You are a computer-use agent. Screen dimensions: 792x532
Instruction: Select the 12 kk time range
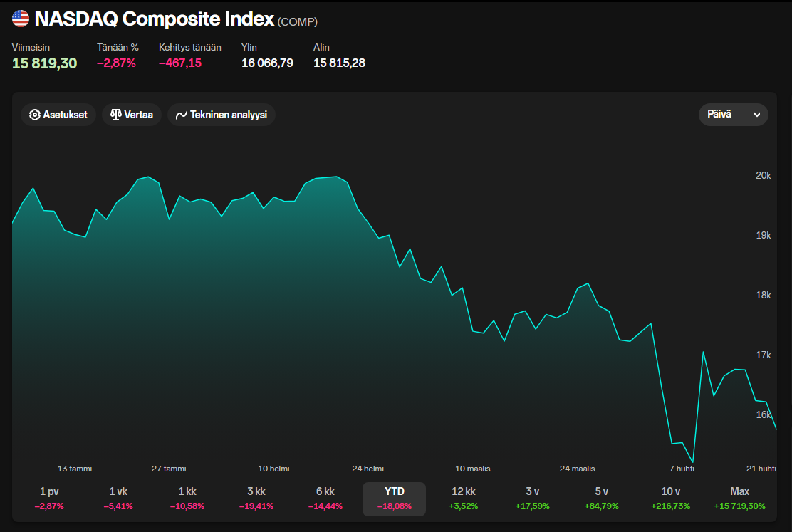pyautogui.click(x=463, y=499)
